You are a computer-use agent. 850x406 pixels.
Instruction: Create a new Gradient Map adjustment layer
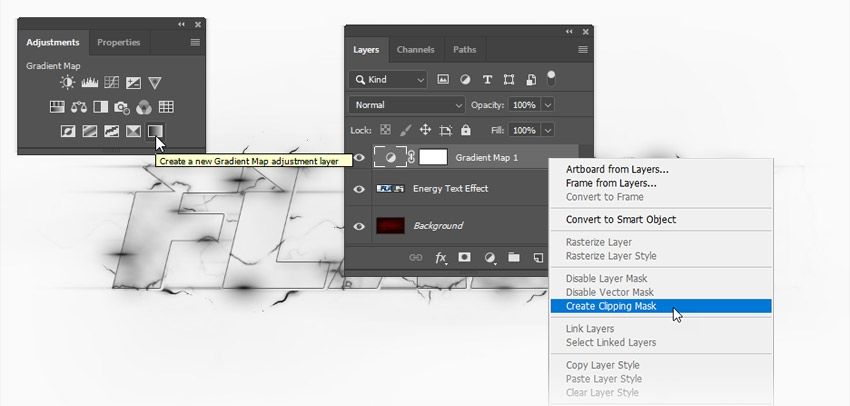pyautogui.click(x=154, y=131)
